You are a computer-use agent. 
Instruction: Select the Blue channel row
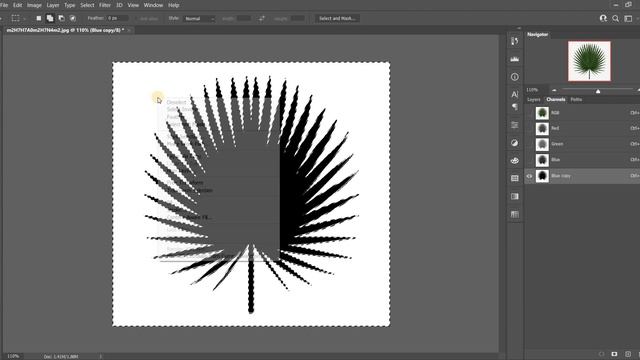(582, 160)
